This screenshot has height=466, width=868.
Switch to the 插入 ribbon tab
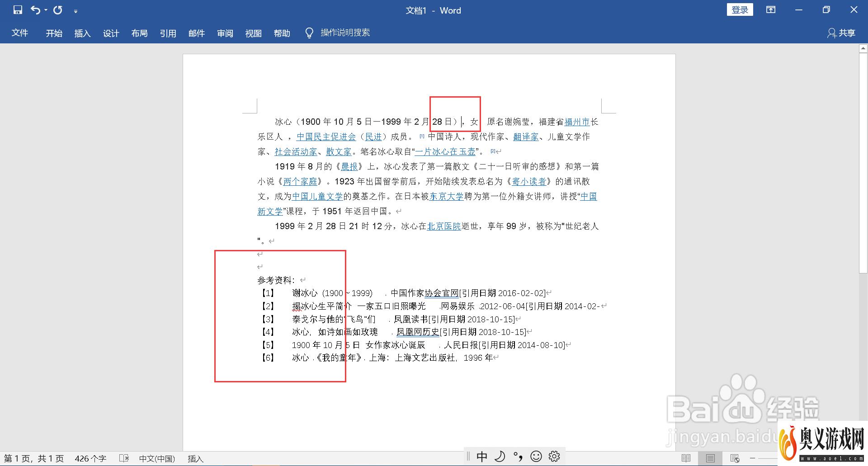[x=83, y=33]
